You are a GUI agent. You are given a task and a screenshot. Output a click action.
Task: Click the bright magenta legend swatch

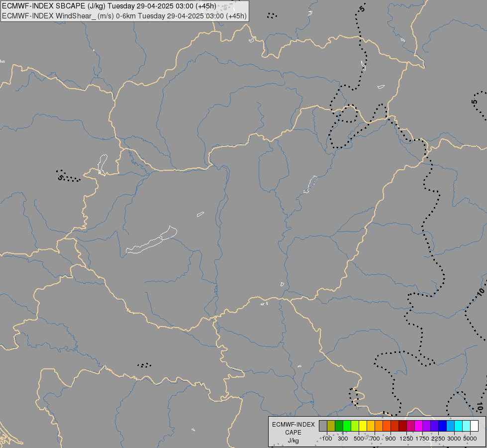click(x=418, y=426)
